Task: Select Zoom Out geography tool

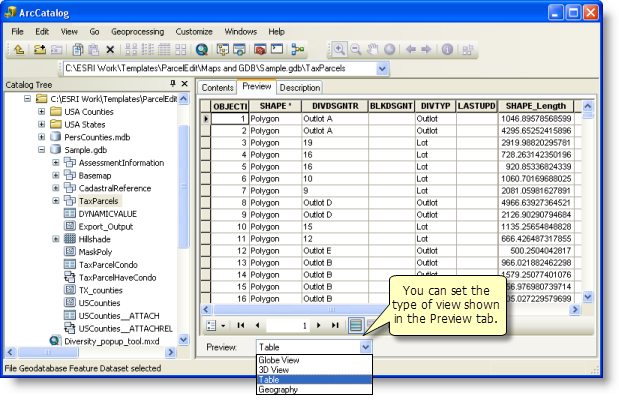Action: [x=356, y=49]
